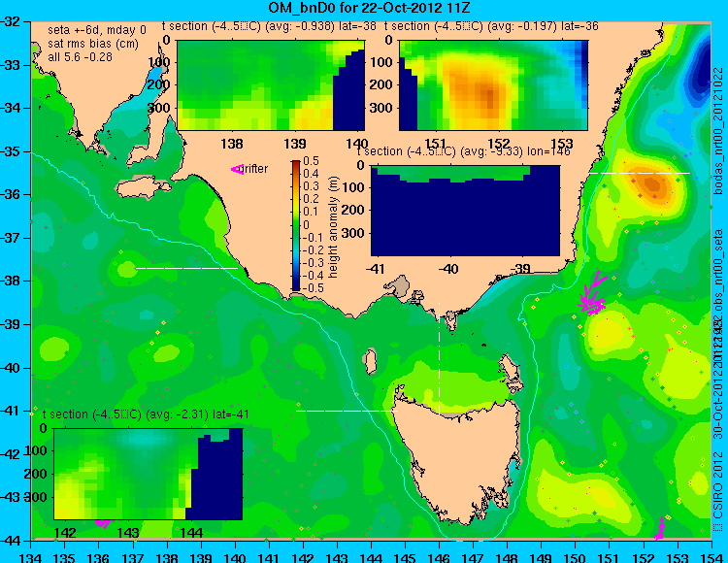Click the 't section ... lat=-38' inset title
Screen dimensions: 728x563
point(269,26)
